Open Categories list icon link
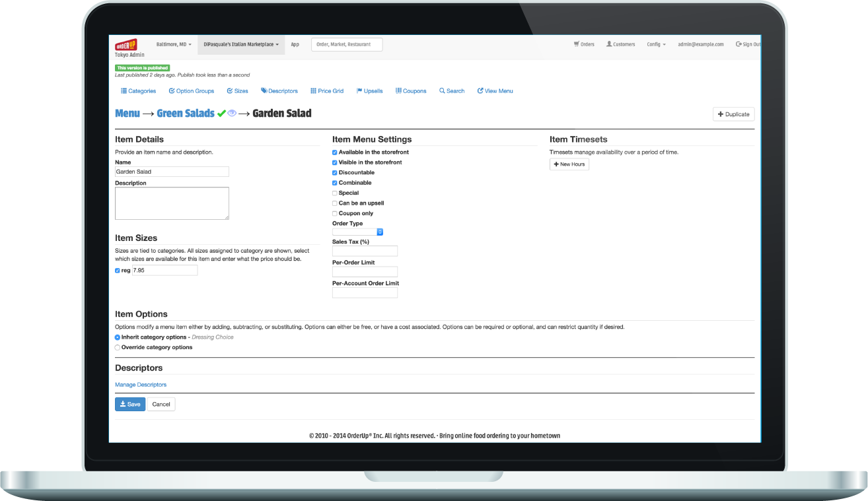This screenshot has width=868, height=501. point(124,91)
